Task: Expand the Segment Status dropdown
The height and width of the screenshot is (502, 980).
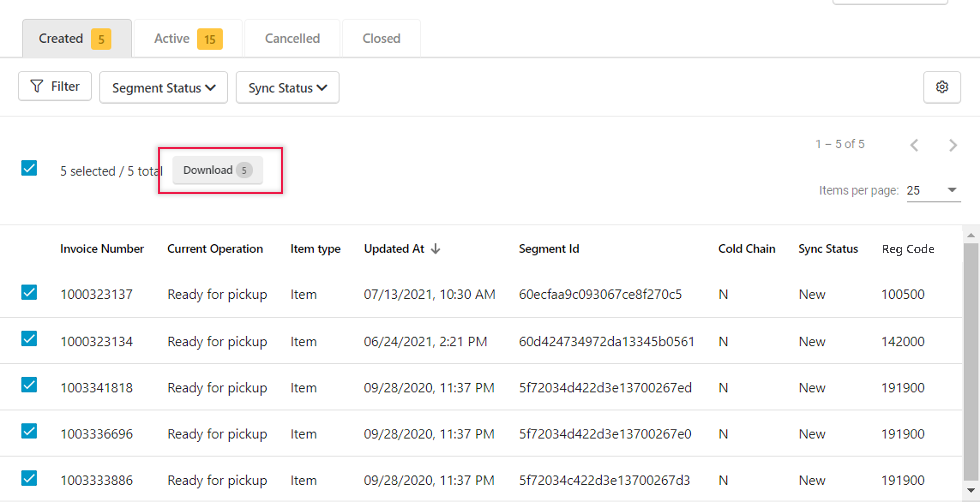Action: [x=164, y=88]
